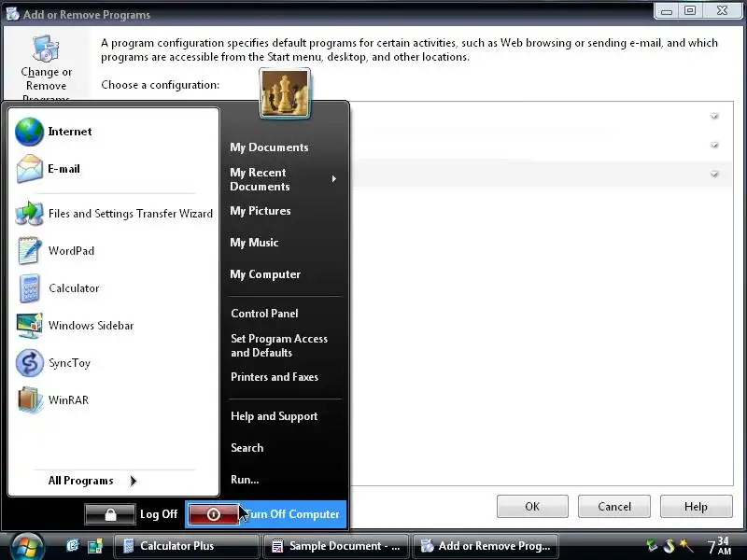Expand the highlighted third configuration chevron
This screenshot has height=560, width=747.
[714, 175]
